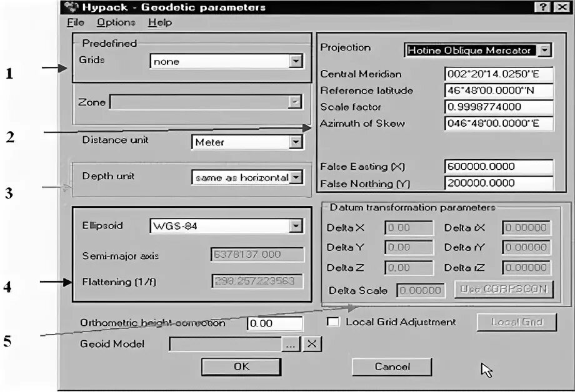Click the Local Grid button
The image size is (575, 392).
point(517,322)
